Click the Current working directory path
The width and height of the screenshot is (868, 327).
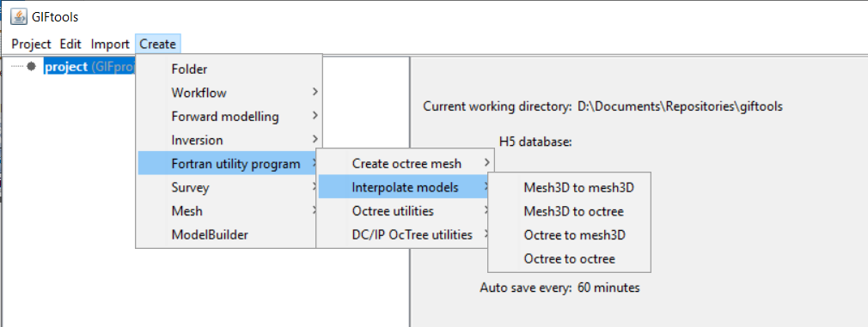680,106
